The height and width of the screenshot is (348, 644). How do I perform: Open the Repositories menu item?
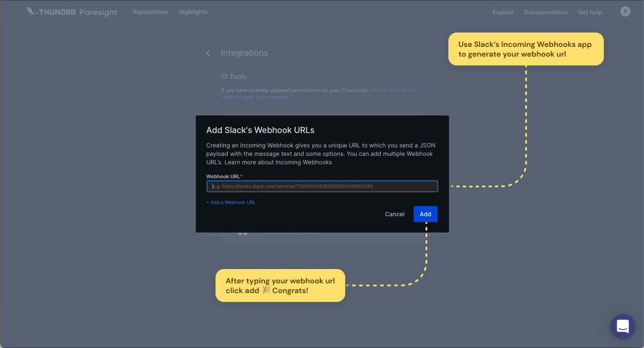[150, 12]
